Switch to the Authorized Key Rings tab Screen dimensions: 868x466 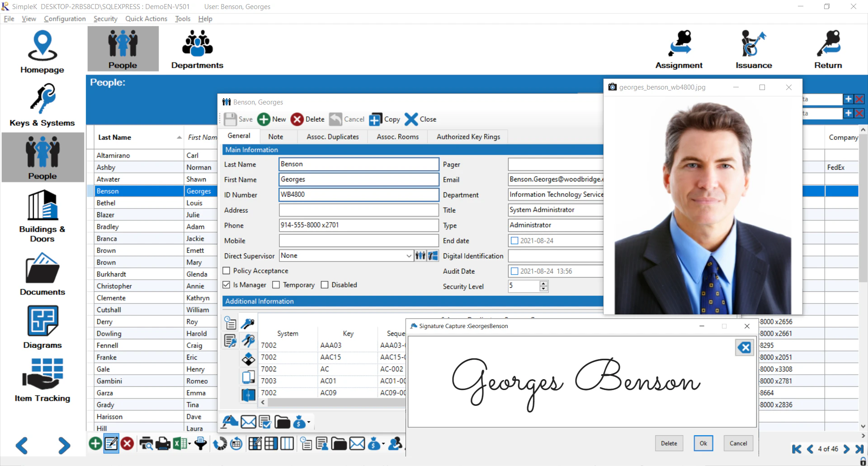(467, 137)
